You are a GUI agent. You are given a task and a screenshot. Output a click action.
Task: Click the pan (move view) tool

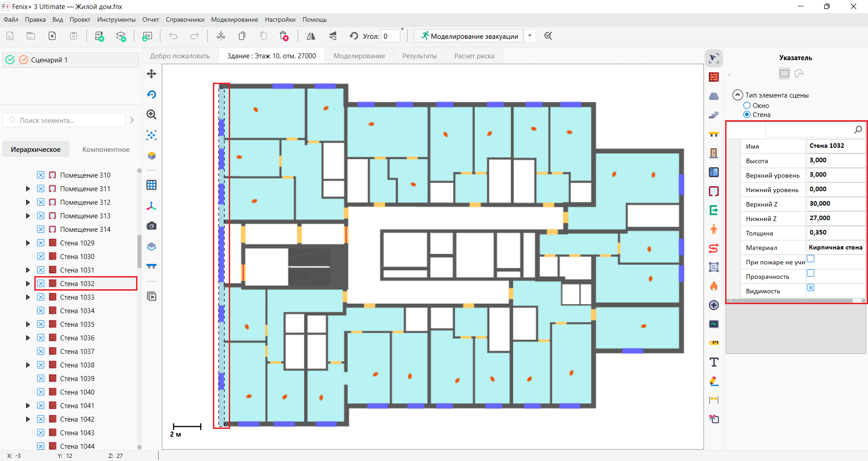point(151,74)
